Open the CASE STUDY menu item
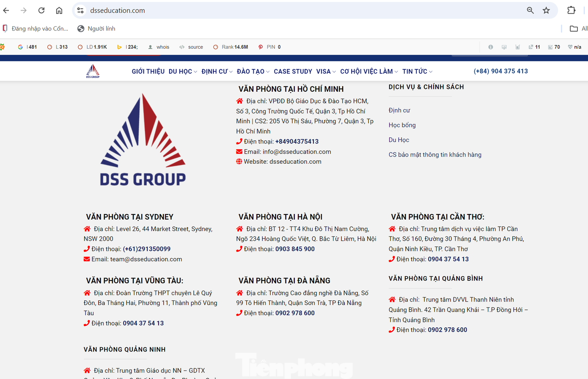Screen dimensions: 588x379 [293, 71]
